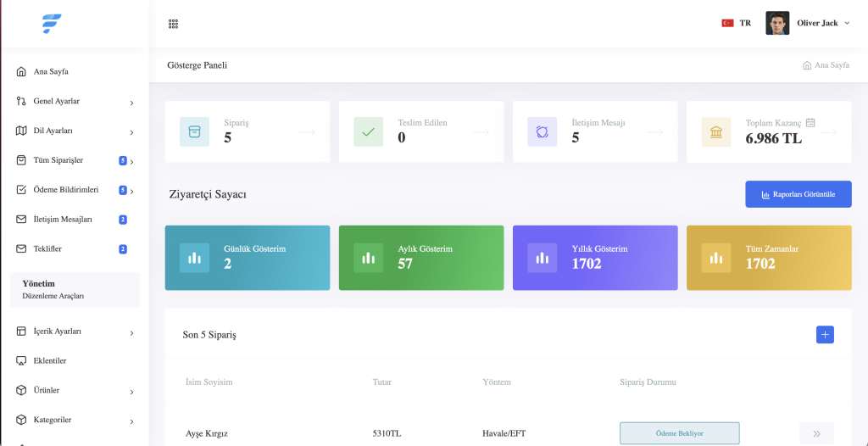Expand the Kategoriler chevron
868x446 pixels.
tap(131, 421)
